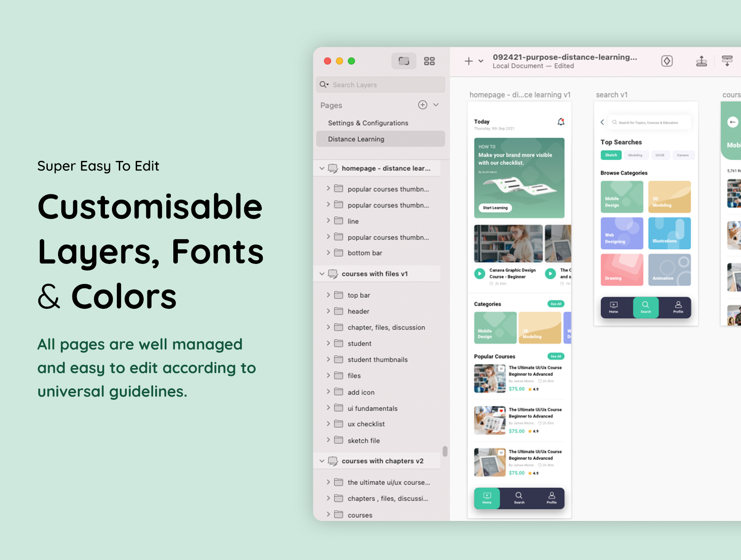Viewport: 741px width, 560px height.
Task: Switch to components grid view
Action: pos(429,61)
